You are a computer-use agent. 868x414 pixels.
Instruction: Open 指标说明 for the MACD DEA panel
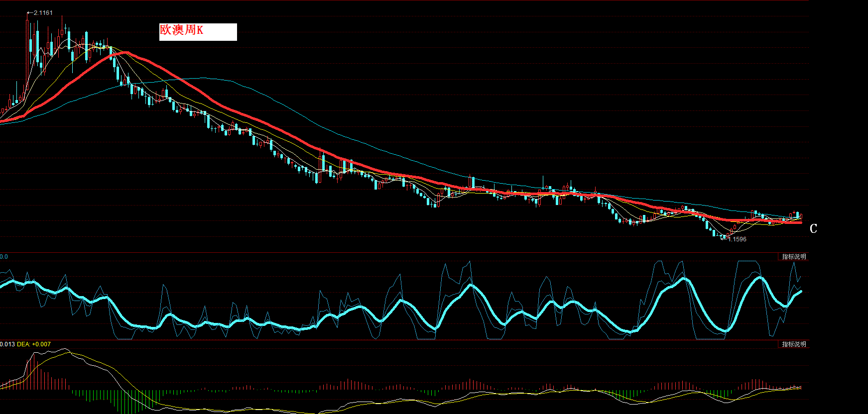(793, 344)
